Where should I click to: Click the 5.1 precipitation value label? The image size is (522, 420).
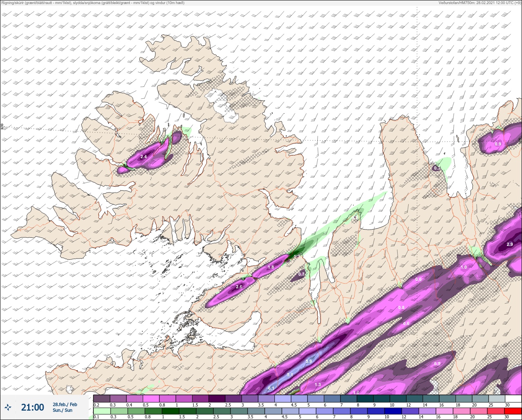(x=290, y=374)
